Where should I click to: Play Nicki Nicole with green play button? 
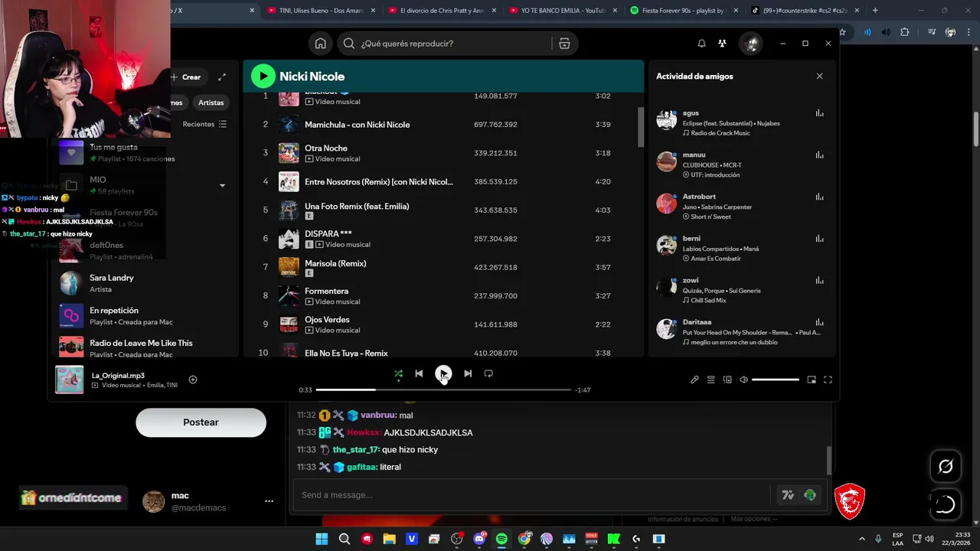(263, 76)
